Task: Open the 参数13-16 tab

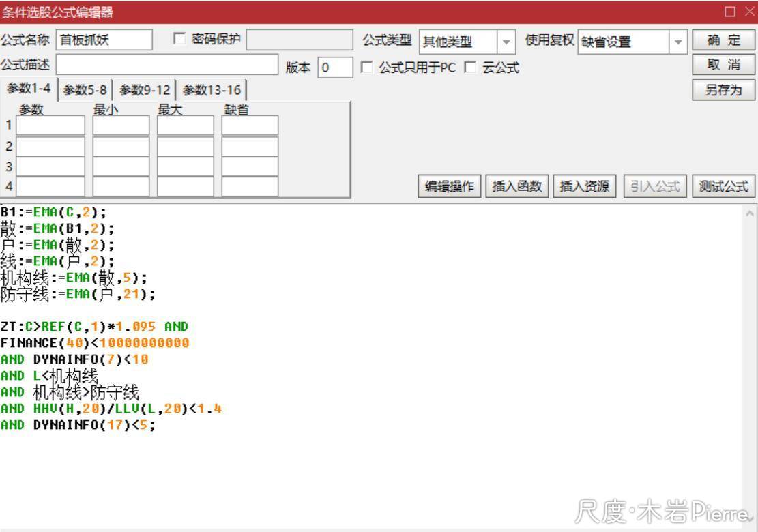Action: click(x=212, y=90)
